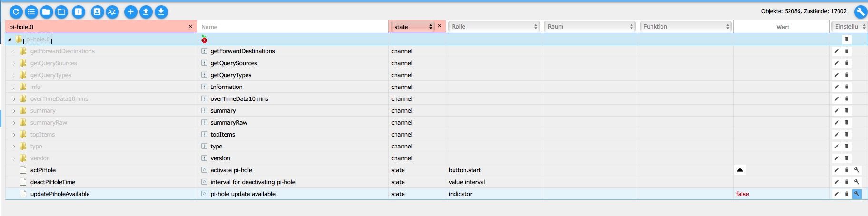Screen dimensions: 868x216
Task: Expand the getQuerySources folder
Action: (14, 63)
